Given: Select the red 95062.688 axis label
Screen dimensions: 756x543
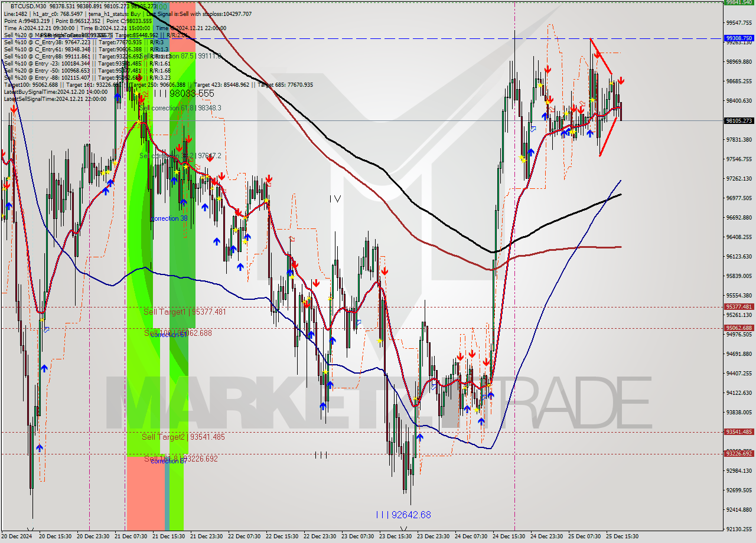Looking at the screenshot, I should (739, 328).
